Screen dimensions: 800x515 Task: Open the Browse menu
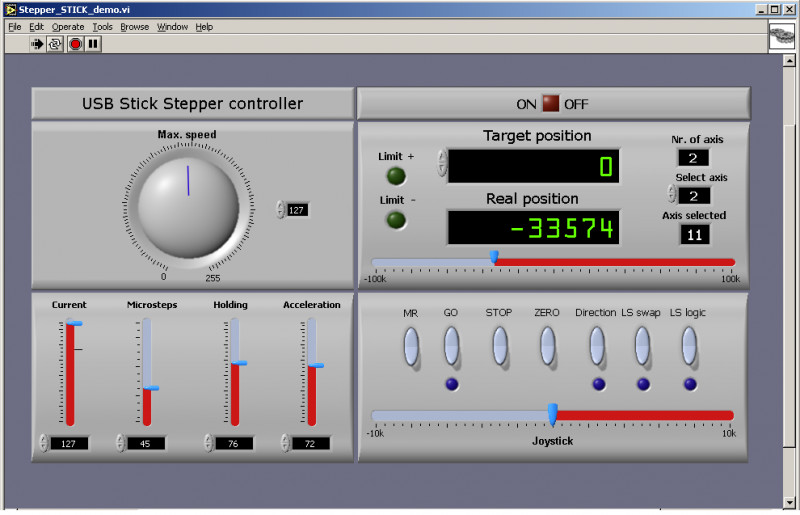click(x=135, y=27)
